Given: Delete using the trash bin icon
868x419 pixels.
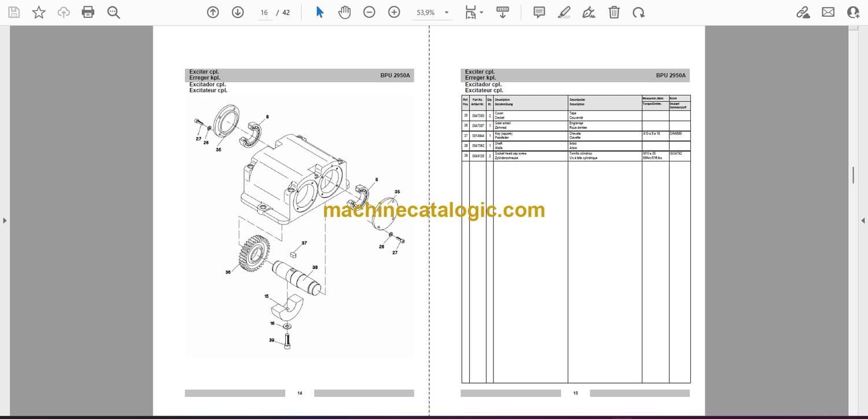Looking at the screenshot, I should 614,12.
